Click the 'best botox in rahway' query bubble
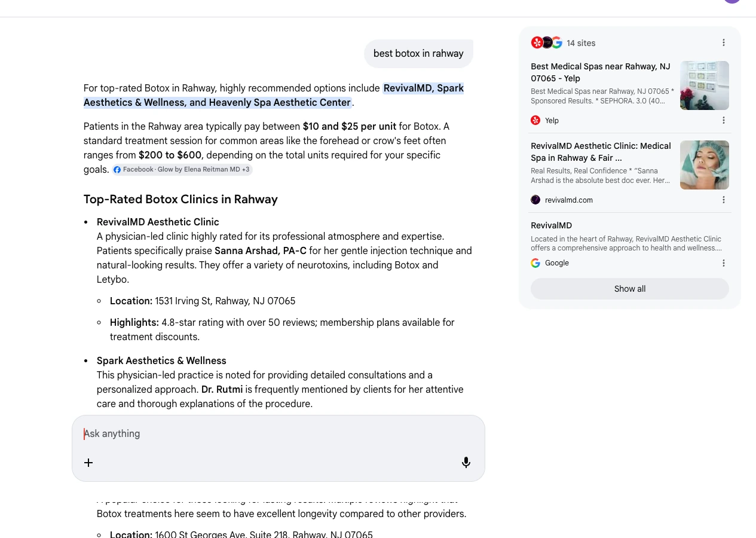The image size is (756, 538). click(418, 53)
